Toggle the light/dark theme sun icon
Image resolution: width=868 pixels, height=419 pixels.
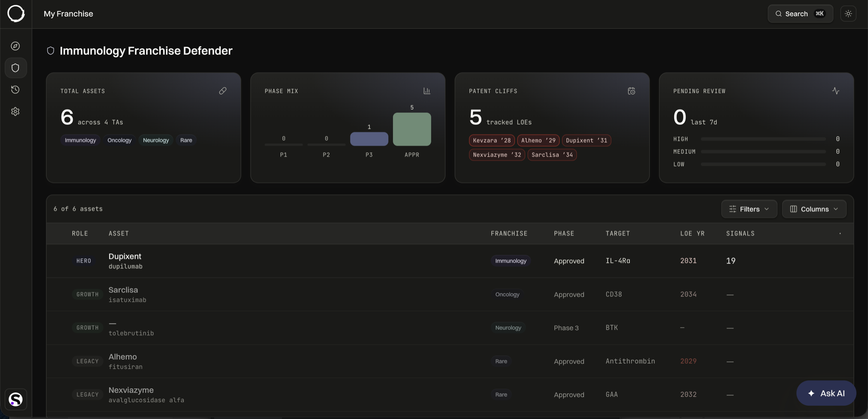(x=848, y=14)
